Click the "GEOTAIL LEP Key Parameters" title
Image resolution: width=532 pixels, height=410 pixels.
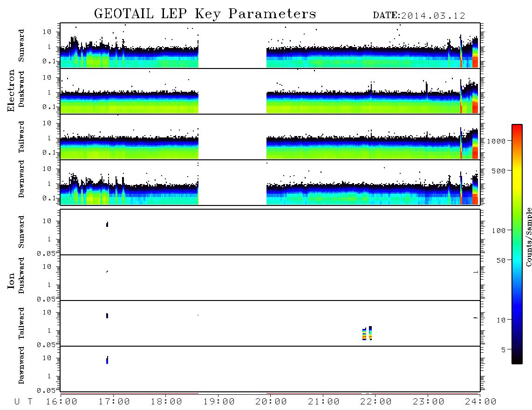click(x=205, y=14)
